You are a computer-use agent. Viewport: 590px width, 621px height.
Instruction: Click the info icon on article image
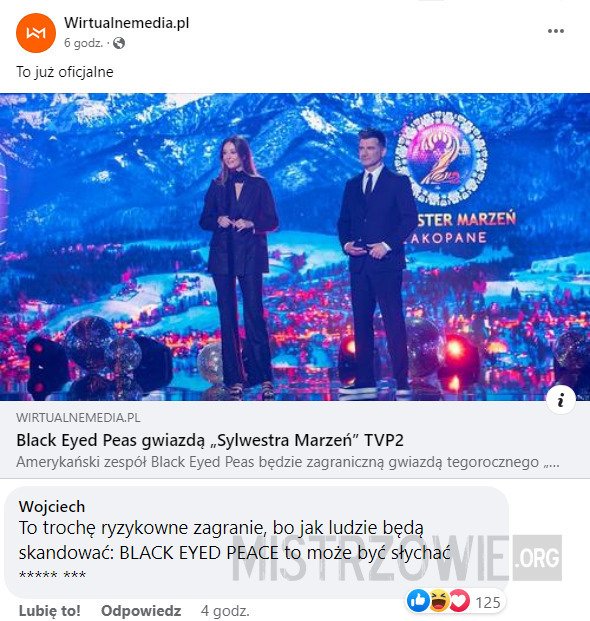(x=561, y=400)
